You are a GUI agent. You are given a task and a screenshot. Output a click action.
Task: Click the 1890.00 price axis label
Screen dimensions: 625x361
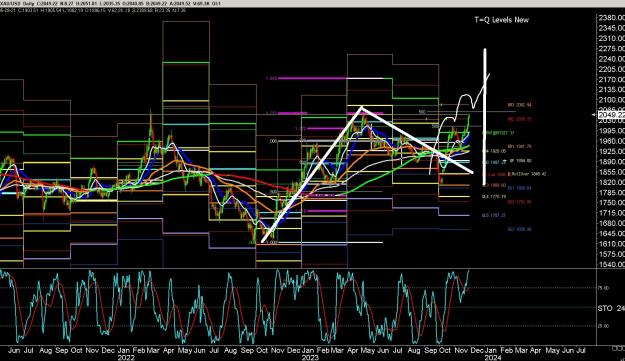click(611, 162)
